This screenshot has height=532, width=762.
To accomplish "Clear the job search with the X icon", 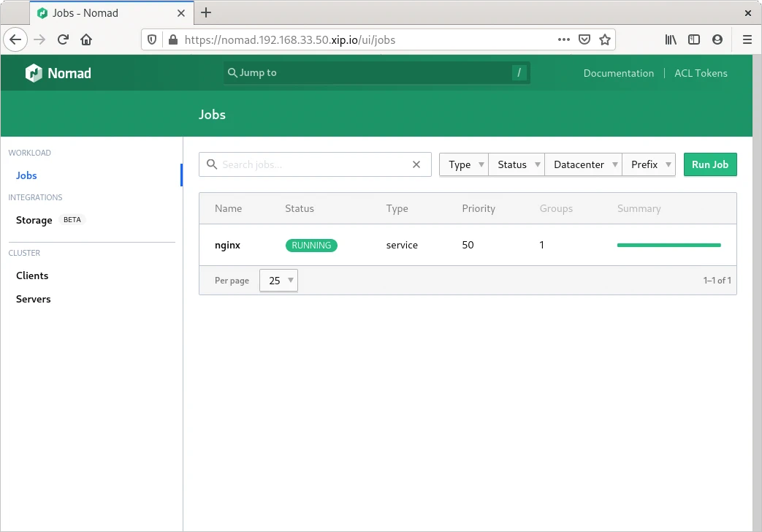I will pos(416,164).
